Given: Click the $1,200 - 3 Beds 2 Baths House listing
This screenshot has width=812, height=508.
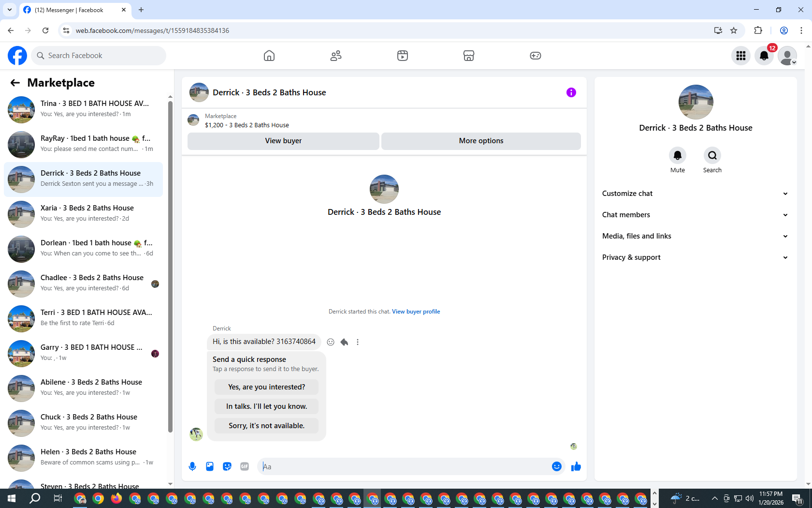Looking at the screenshot, I should [x=247, y=125].
